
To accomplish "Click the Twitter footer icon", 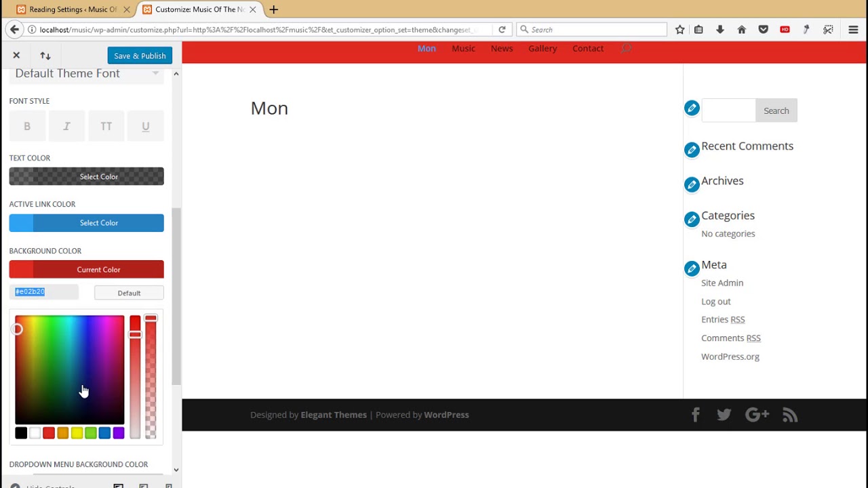I will (x=724, y=415).
